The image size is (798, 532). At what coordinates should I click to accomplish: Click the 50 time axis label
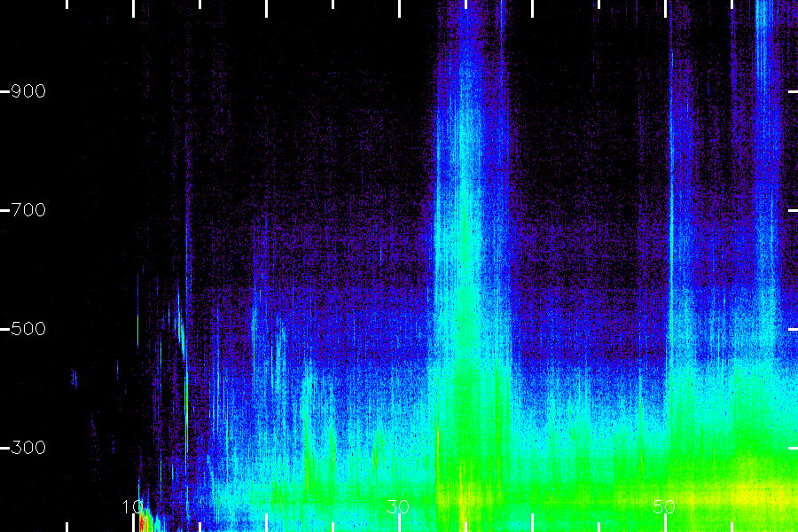[x=663, y=506]
